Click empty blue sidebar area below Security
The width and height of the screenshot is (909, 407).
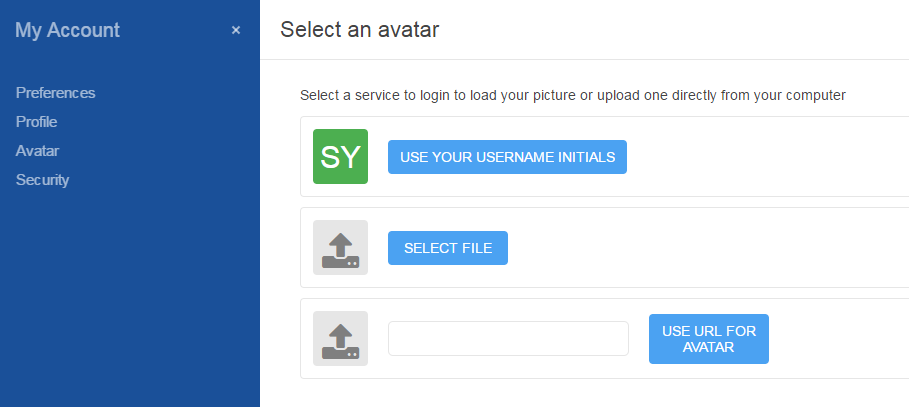click(130, 300)
